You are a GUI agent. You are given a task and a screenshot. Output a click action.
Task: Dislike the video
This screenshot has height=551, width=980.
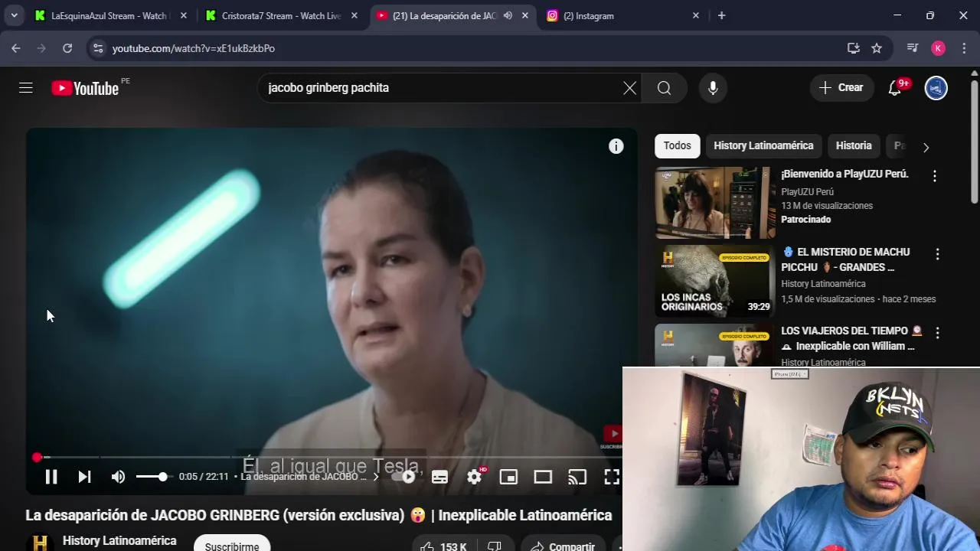tap(495, 546)
